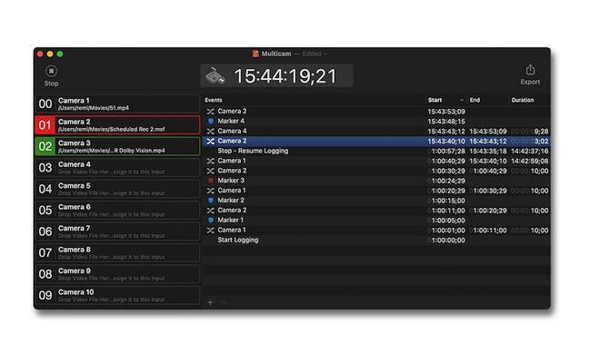Screen dimensions: 589x364
Task: Click the blue Marker 2 shield icon
Action: coord(211,201)
